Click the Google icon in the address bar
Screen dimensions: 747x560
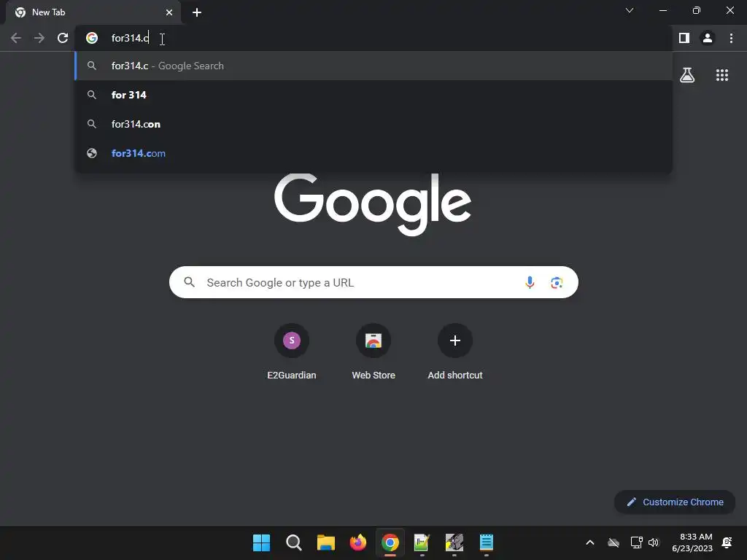pos(92,38)
